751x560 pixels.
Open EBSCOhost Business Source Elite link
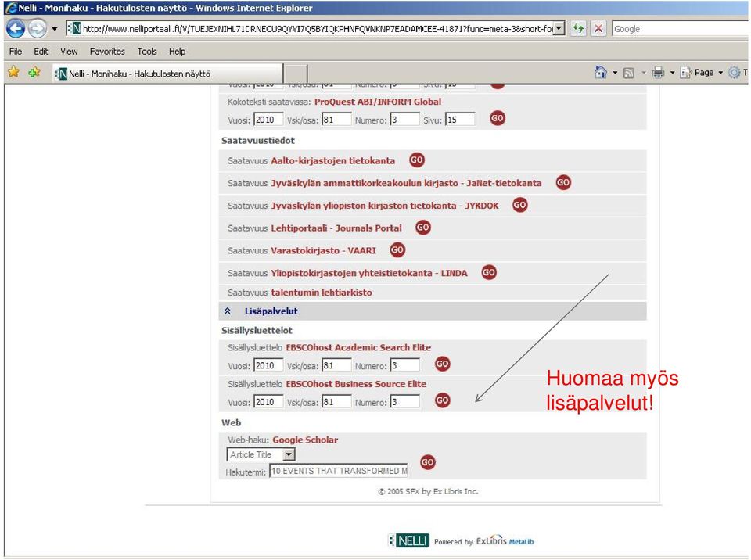coord(356,384)
